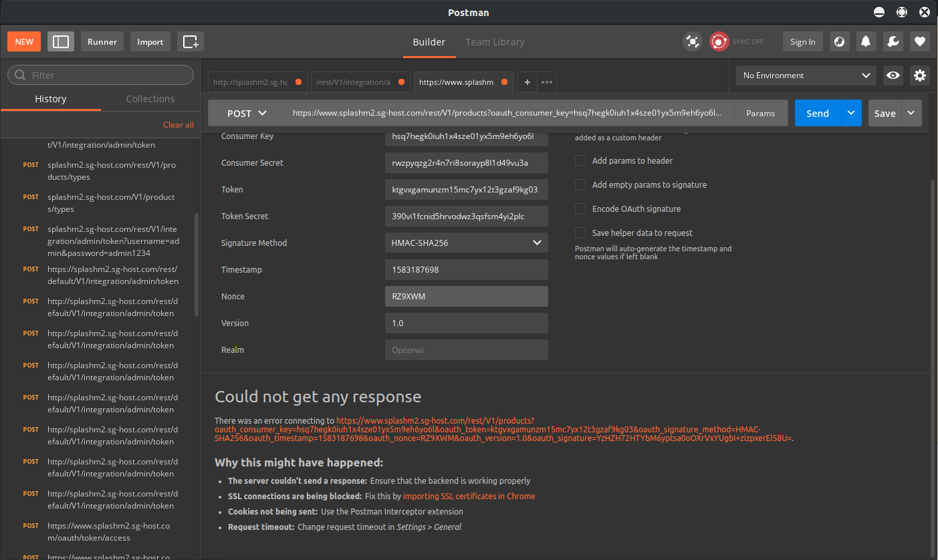The width and height of the screenshot is (938, 560).
Task: Click the Token Secret field
Action: (467, 216)
